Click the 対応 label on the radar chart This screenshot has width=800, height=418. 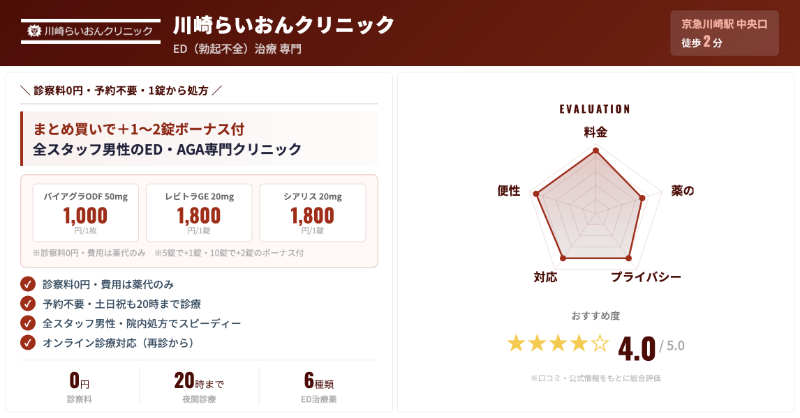(x=545, y=277)
